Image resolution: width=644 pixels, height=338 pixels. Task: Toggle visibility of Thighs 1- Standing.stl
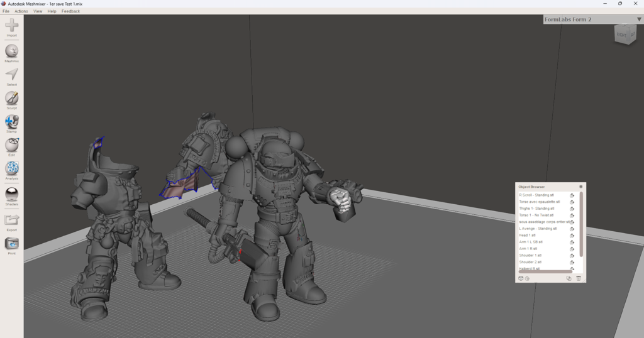[x=572, y=209]
